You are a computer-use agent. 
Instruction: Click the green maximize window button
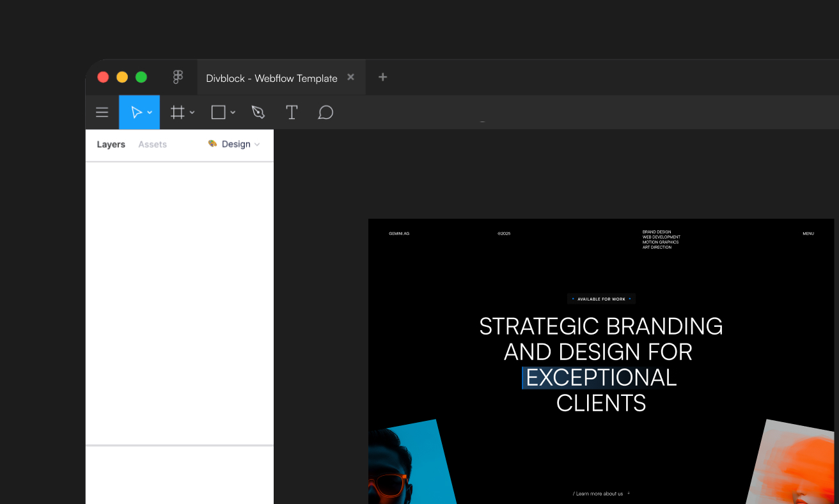pos(141,77)
